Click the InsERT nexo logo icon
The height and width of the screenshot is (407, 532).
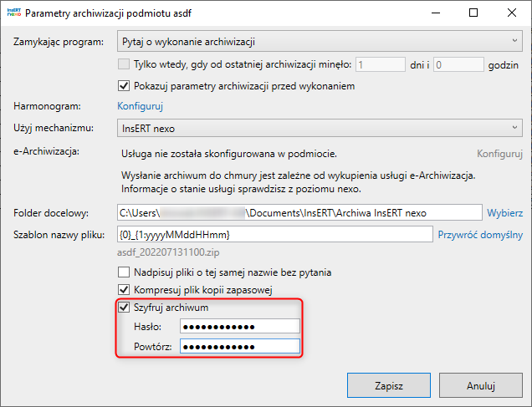point(13,14)
